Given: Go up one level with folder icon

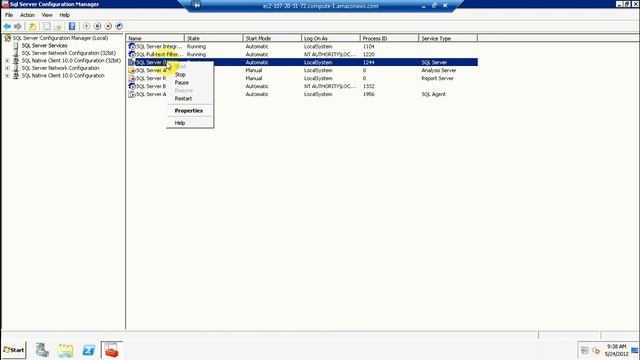Looking at the screenshot, I should pyautogui.click(x=32, y=27).
